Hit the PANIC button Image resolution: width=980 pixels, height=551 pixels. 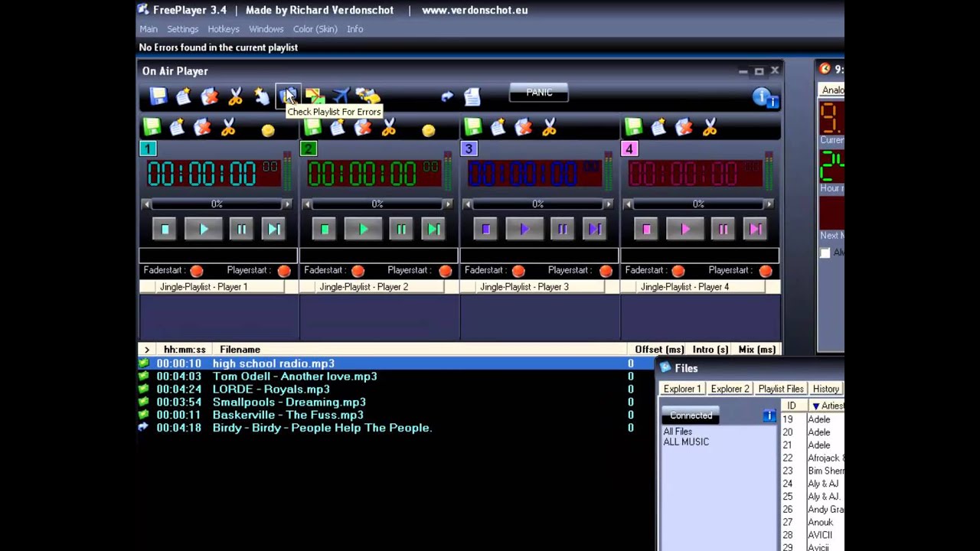(x=539, y=93)
